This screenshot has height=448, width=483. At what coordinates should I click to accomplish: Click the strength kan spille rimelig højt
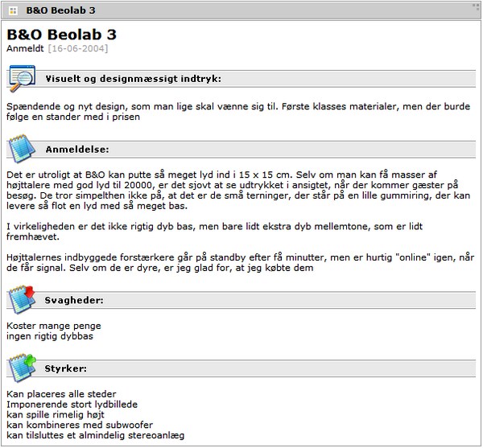pos(56,415)
